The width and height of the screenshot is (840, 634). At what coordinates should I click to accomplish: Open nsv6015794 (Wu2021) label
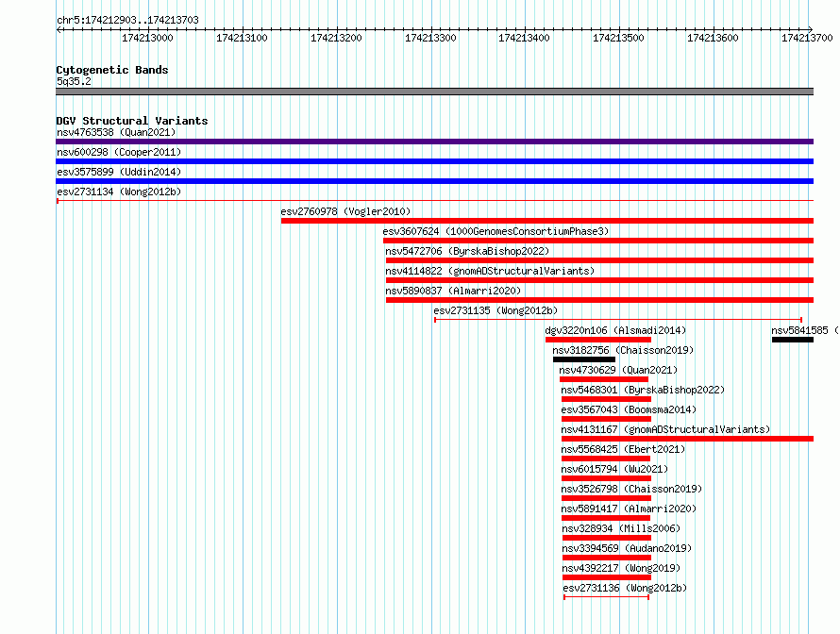[x=614, y=469]
